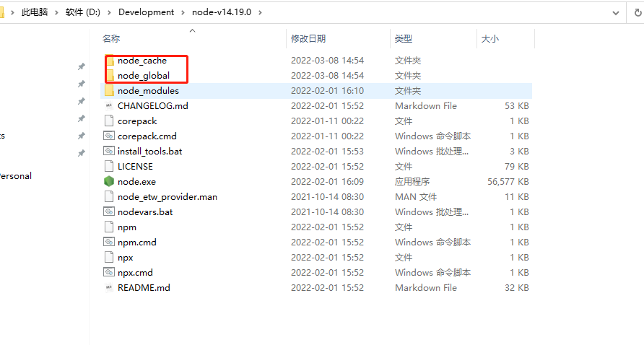The image size is (644, 345).
Task: Expand the chevron after 软件 (D:) in breadcrumb
Action: 109,12
